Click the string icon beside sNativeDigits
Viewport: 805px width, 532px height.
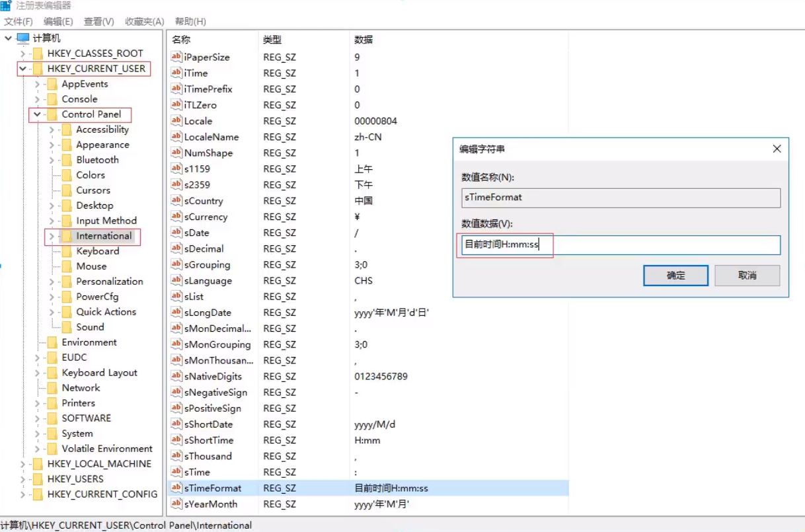(176, 376)
